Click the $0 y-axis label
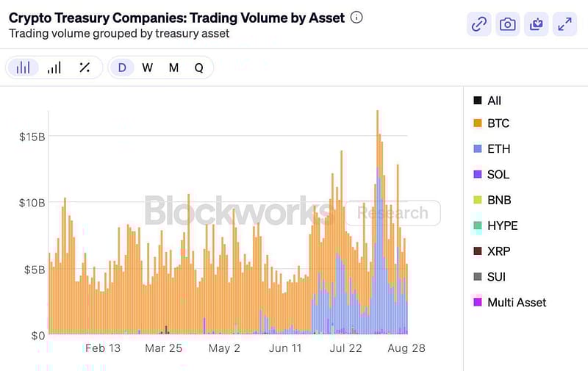588x371 pixels. [38, 336]
